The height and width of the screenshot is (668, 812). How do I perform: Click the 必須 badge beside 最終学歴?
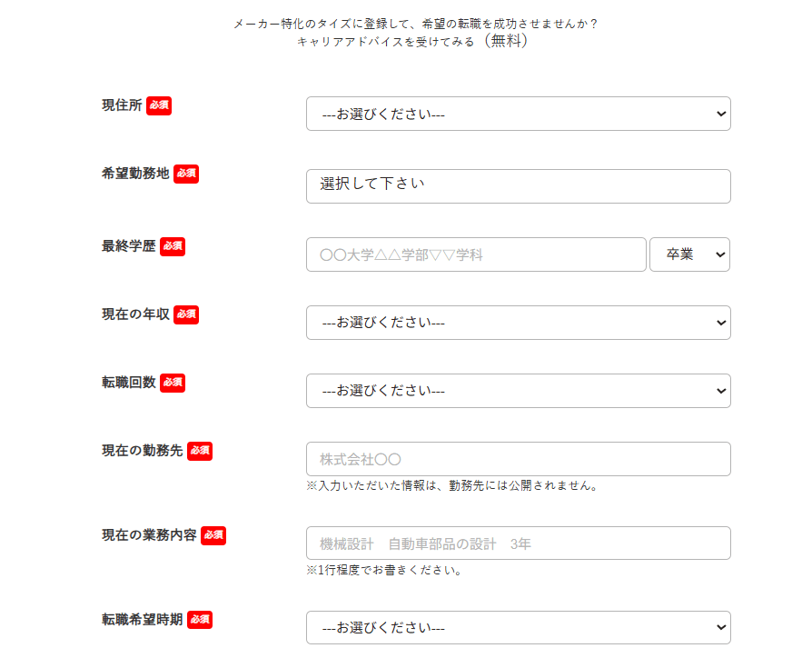(173, 246)
